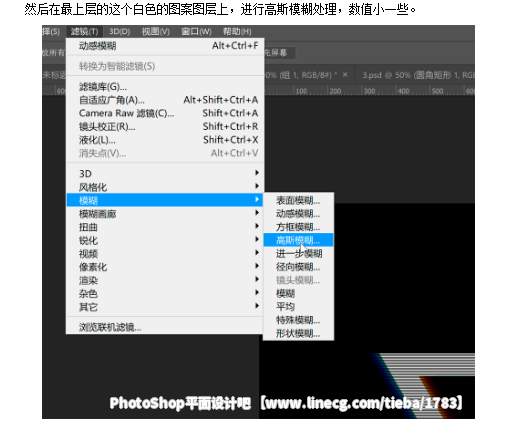Choose 径向模糊... radial blur
Image resolution: width=518 pixels, height=422 pixels.
tap(298, 267)
